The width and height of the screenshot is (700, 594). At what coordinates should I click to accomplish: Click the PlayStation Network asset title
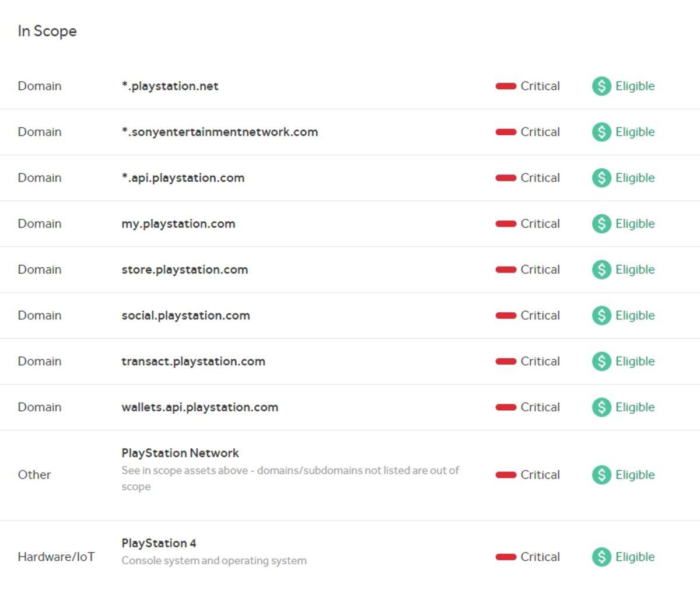[180, 453]
